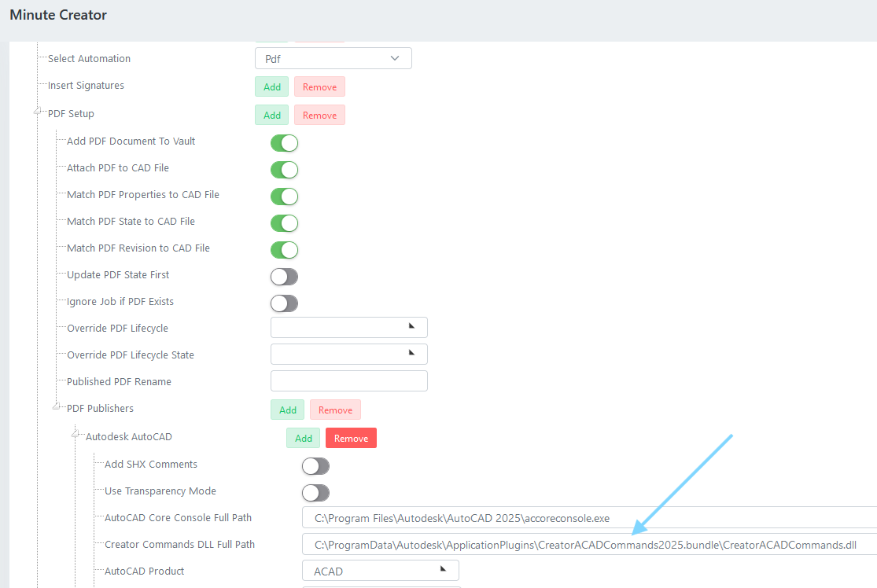This screenshot has height=588, width=877.
Task: Click Remove button for Insert Signatures
Action: pos(319,87)
